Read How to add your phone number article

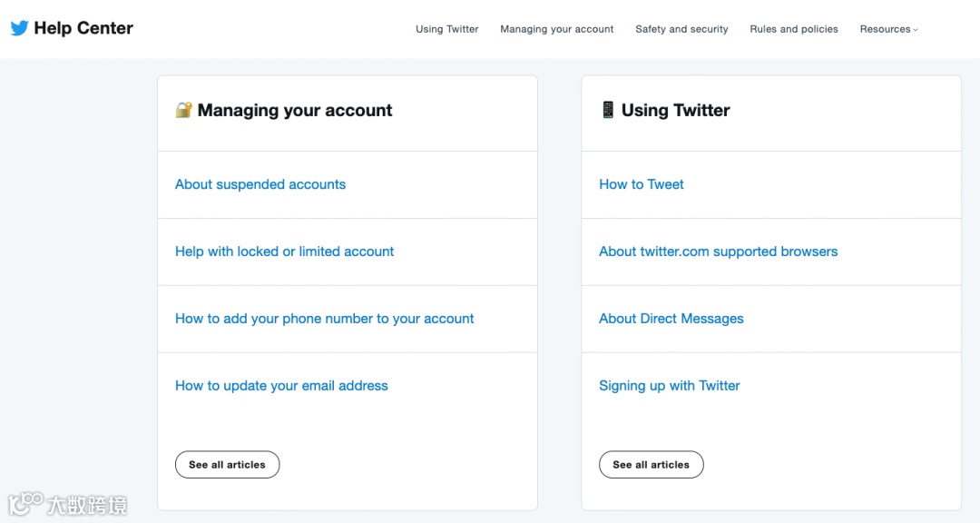pyautogui.click(x=324, y=319)
